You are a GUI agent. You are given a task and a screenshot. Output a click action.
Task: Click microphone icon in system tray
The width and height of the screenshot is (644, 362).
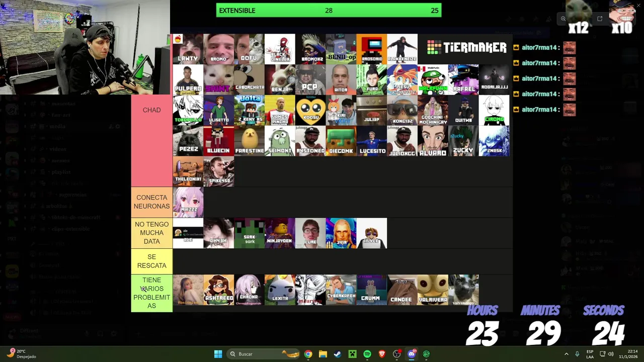pyautogui.click(x=577, y=354)
